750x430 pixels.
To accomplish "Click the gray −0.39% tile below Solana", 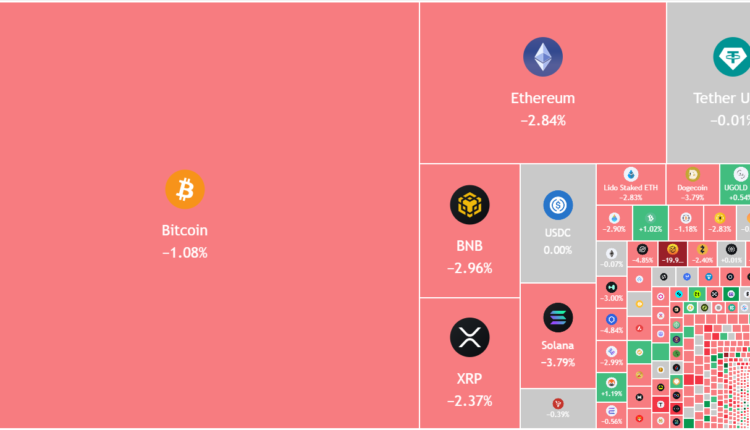I will tap(558, 408).
